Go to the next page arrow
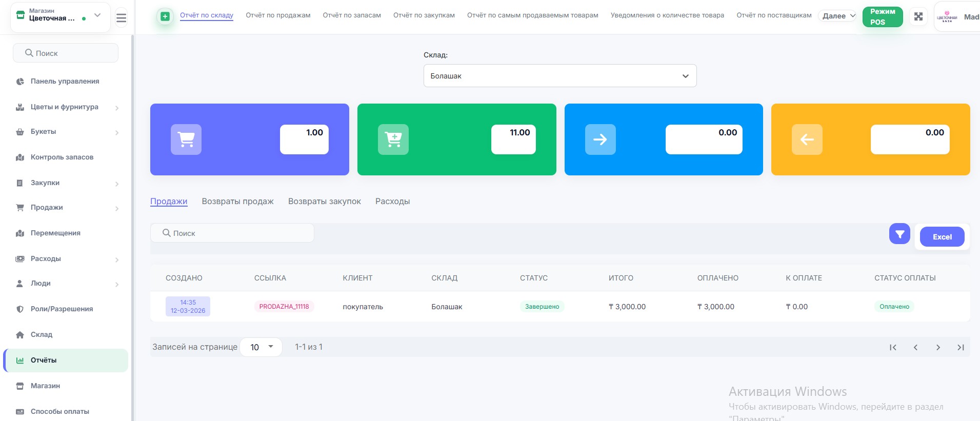 point(938,348)
